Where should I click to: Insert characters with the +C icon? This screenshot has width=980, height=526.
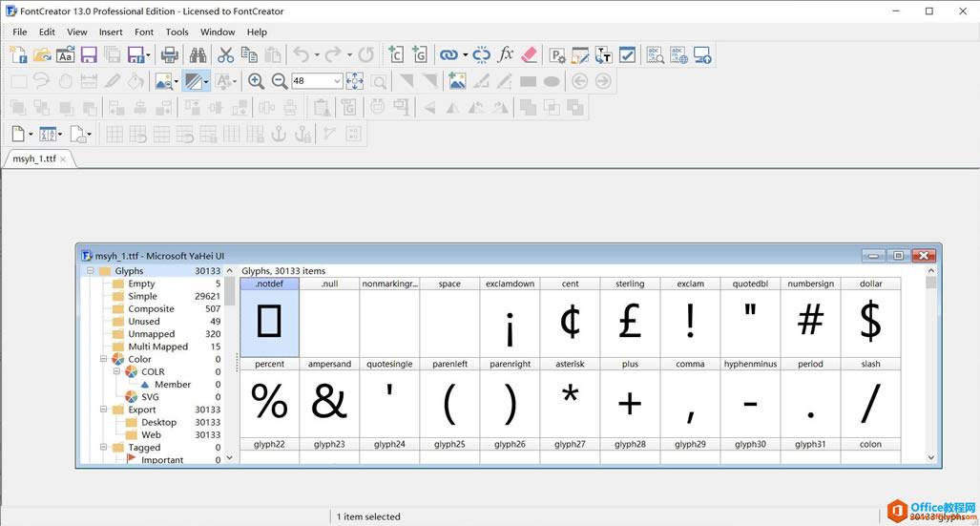396,55
